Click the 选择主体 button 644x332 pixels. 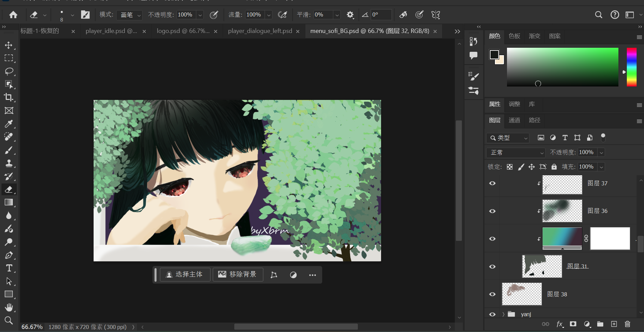coord(185,274)
